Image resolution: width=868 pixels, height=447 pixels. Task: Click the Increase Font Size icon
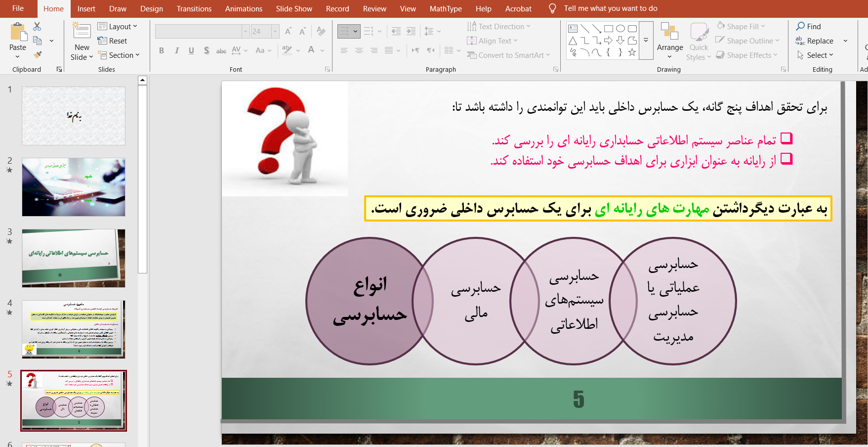[289, 32]
